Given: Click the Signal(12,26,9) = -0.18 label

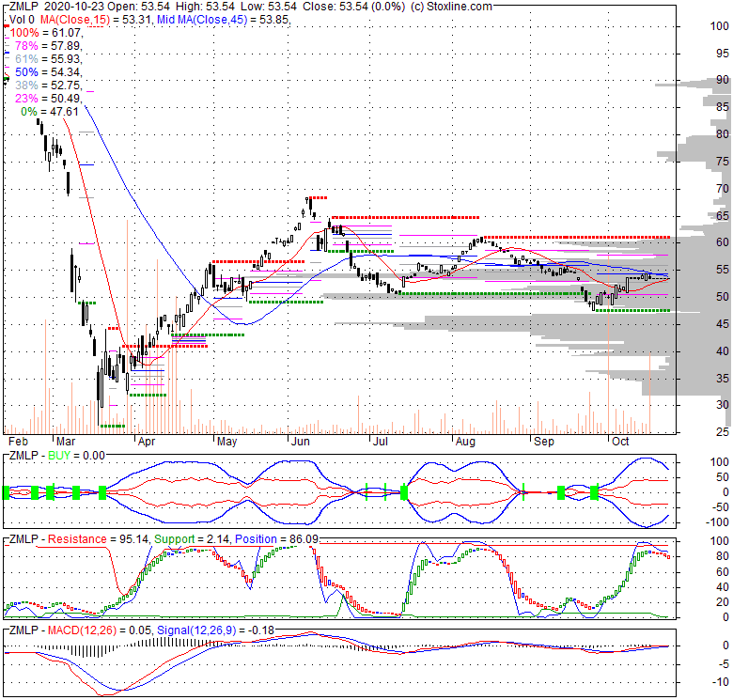Looking at the screenshot, I should (x=215, y=630).
